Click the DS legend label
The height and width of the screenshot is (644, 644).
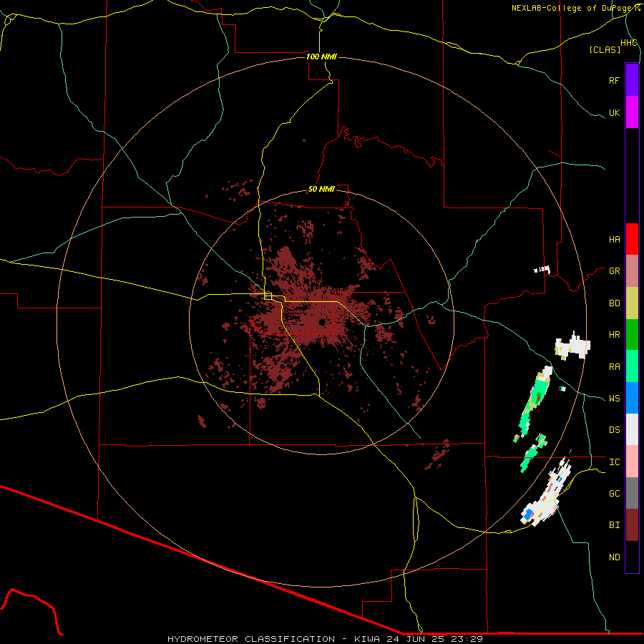click(615, 430)
